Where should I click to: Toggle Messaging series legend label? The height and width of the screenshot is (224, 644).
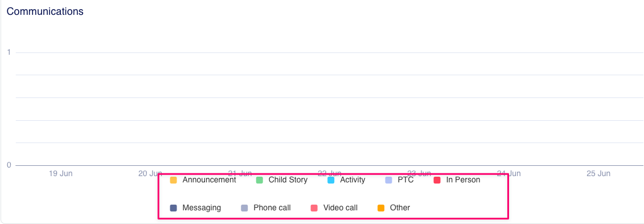click(202, 207)
